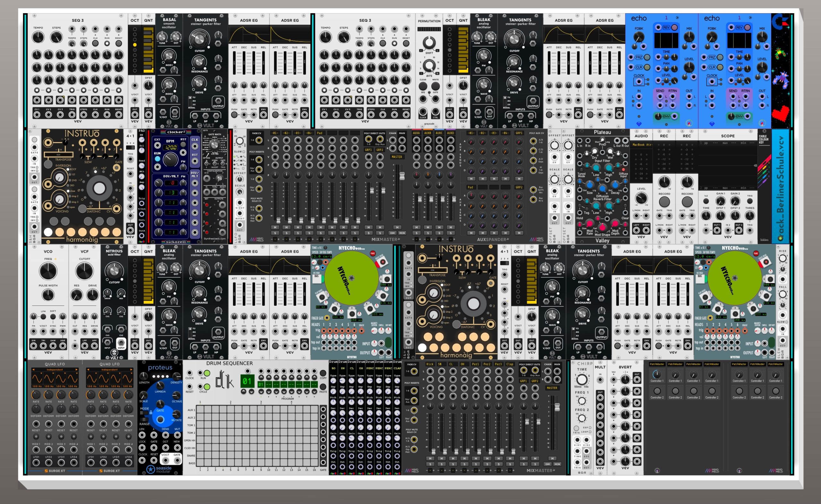Viewport: 821px width, 504px height.
Task: Click the CLEAR button on Permutation module
Action: coord(423,86)
